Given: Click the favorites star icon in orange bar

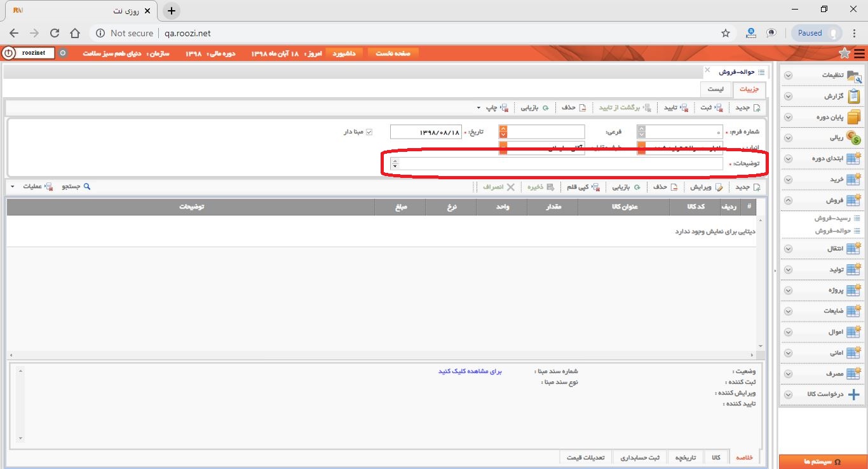Looking at the screenshot, I should click(x=844, y=53).
